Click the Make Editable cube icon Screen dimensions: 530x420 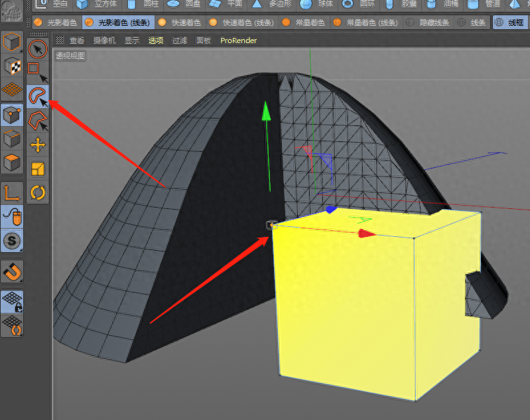[x=12, y=42]
